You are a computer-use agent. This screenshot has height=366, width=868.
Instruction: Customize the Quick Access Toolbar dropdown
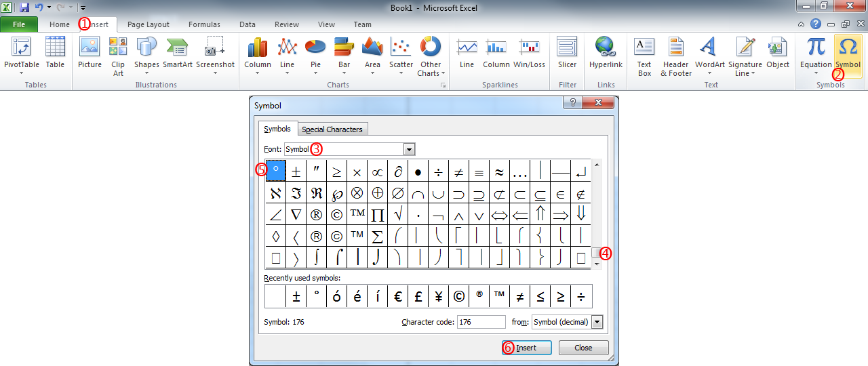coord(83,8)
